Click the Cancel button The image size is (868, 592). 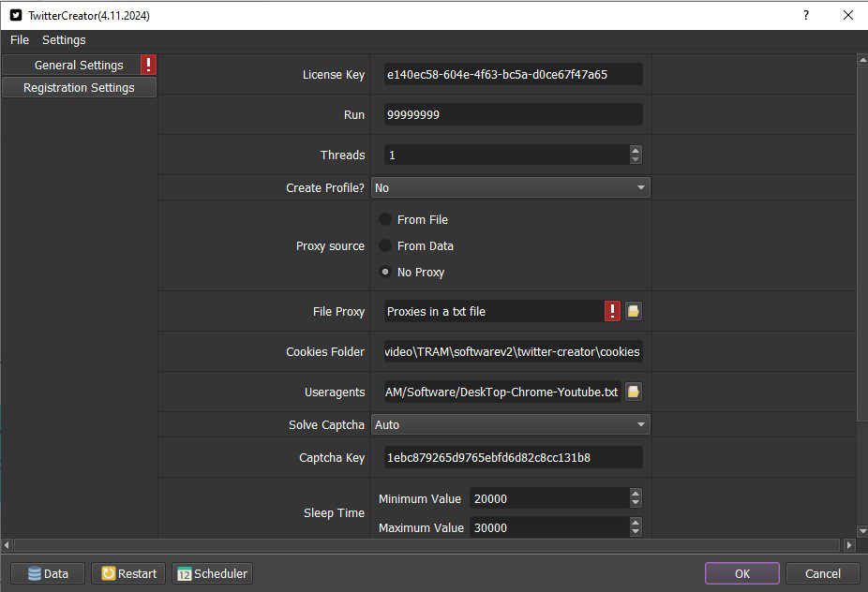coord(823,573)
